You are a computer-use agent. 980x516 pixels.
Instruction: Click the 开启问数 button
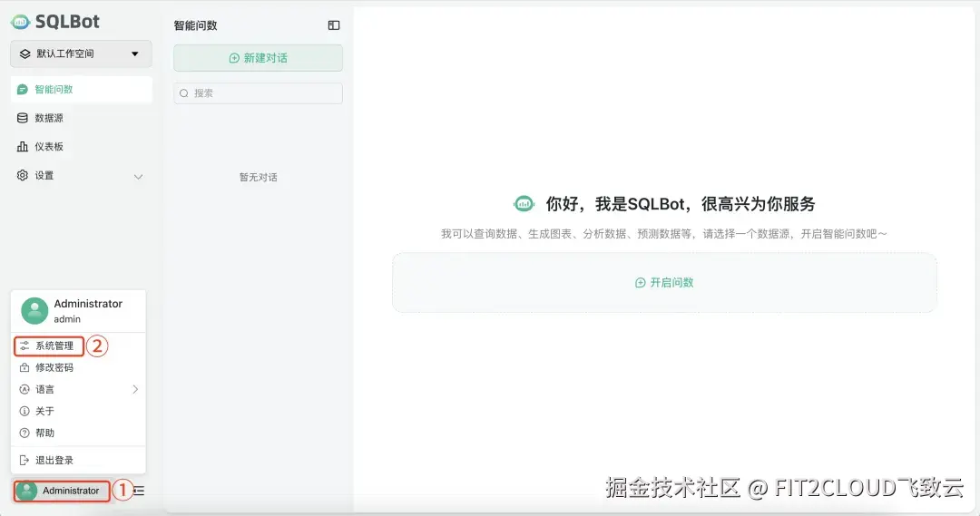pos(664,282)
